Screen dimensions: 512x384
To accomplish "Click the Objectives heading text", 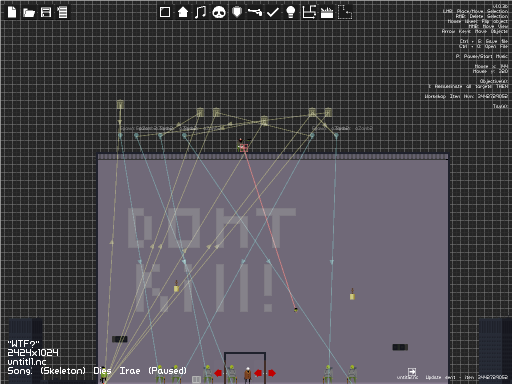I will [494, 81].
